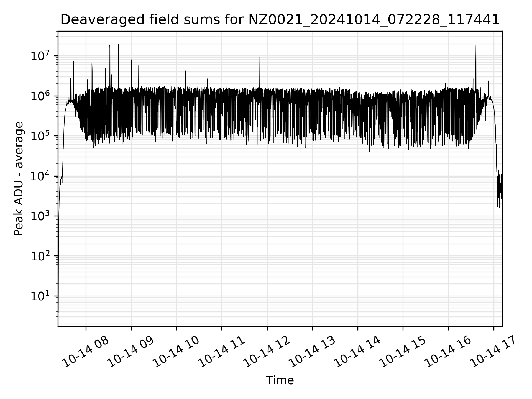Screen dimensions: 532x399
Task: Click the y tick label 10^1
Action: 40,296
